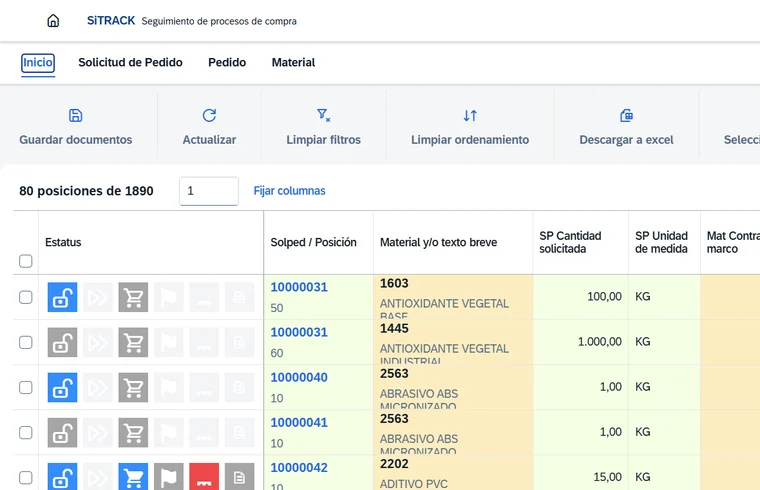The height and width of the screenshot is (490, 760).
Task: Check the row checkbox for 10000042
Action: click(x=26, y=477)
